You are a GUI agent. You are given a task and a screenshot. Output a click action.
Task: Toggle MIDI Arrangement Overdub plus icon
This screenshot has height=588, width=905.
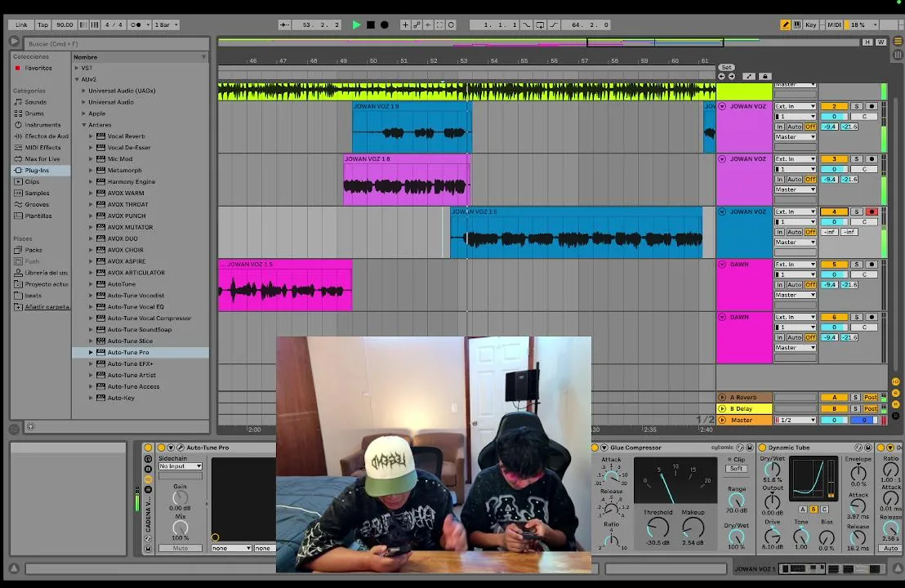point(404,24)
